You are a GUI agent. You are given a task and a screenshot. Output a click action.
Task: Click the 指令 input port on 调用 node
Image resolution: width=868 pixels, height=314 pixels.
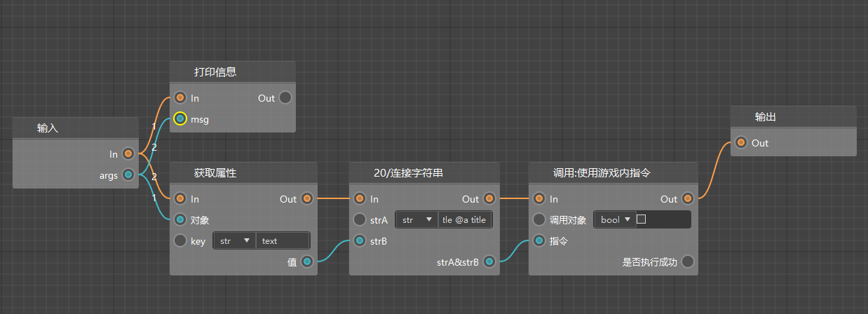point(539,241)
